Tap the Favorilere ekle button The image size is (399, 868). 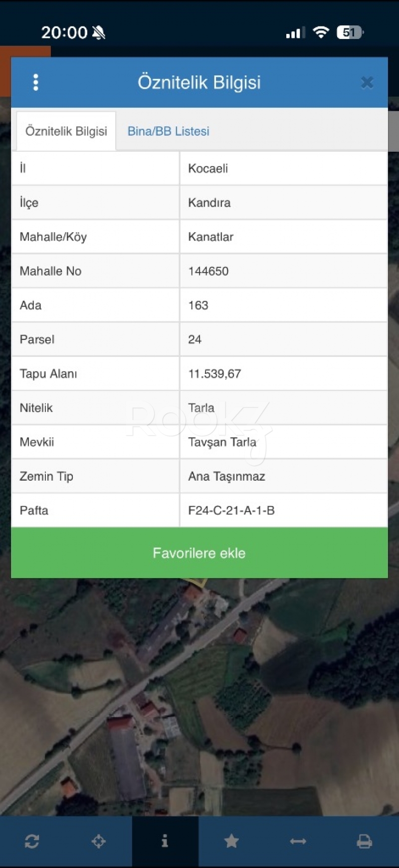tap(199, 553)
